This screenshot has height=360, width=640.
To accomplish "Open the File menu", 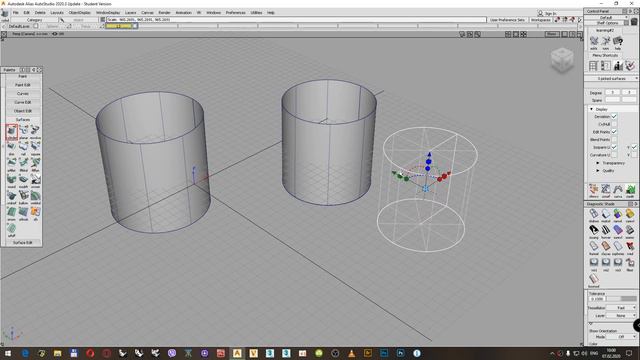I will pyautogui.click(x=16, y=13).
